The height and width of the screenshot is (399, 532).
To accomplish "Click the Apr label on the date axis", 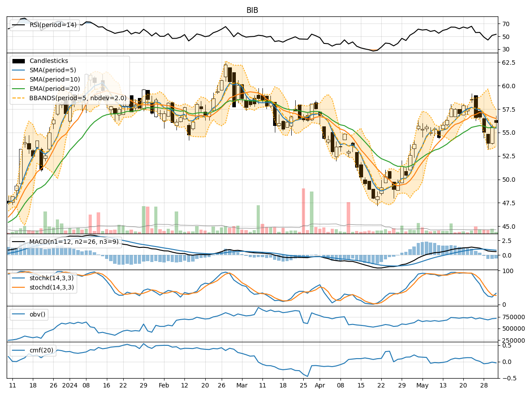I will click(320, 386).
